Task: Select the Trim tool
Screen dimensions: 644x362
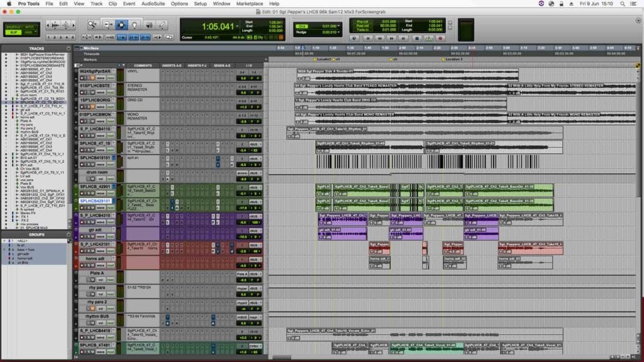Action: (x=108, y=25)
